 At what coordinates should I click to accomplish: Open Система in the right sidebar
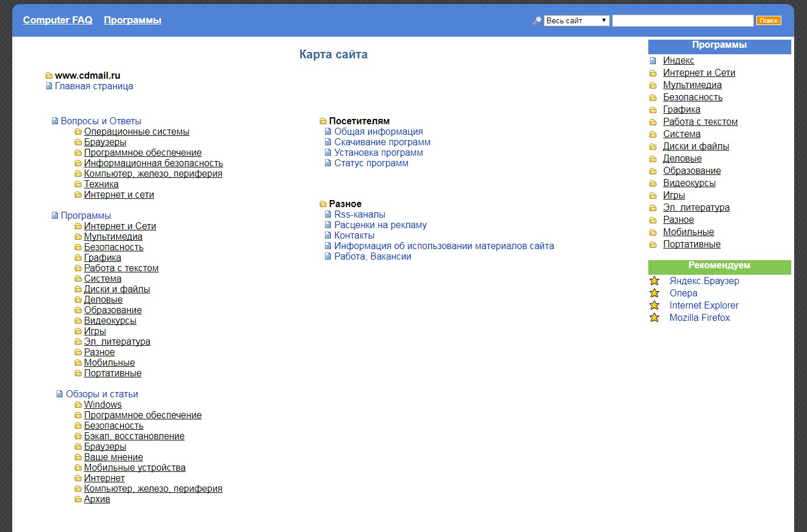(682, 134)
